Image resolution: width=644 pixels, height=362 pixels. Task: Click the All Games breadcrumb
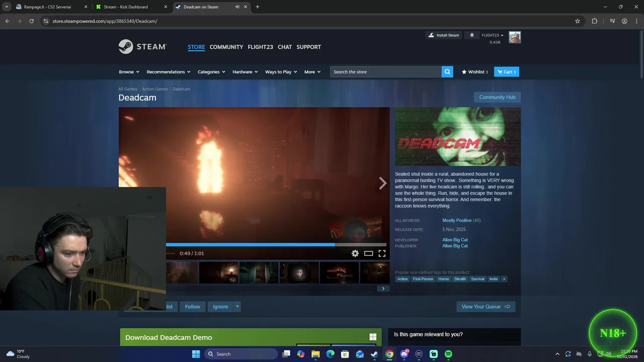(128, 89)
